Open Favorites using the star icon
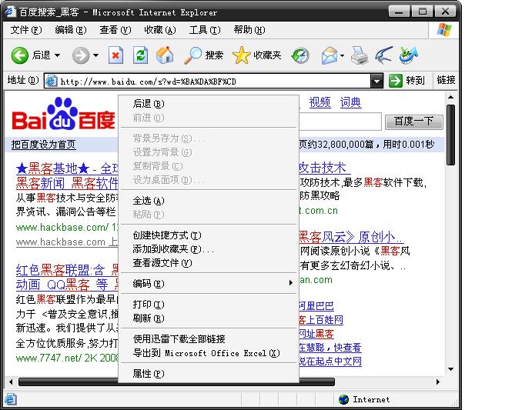 [241, 55]
